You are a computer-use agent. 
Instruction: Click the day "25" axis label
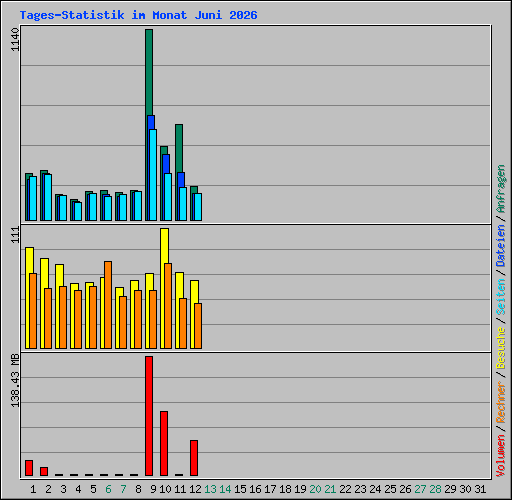click(390, 489)
